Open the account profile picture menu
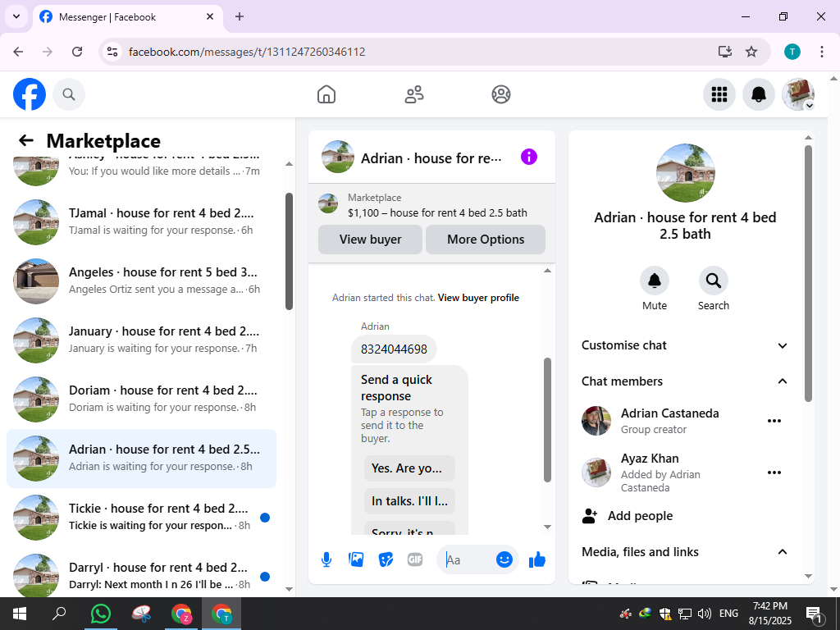This screenshot has height=630, width=840. coord(798,94)
